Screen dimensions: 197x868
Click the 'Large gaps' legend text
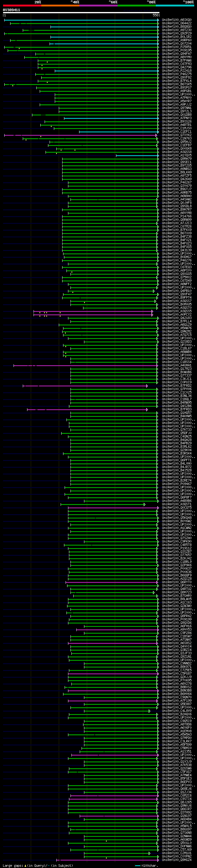click(x=13, y=865)
